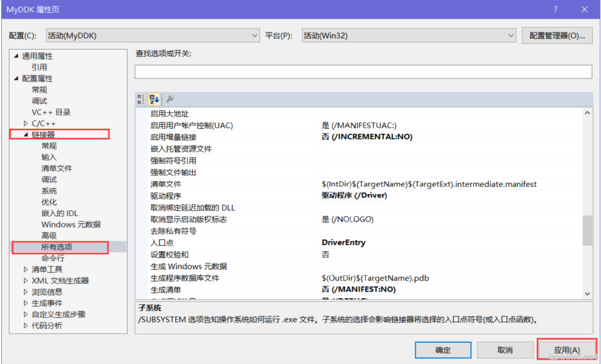
Task: Select 调试 under 链接器
Action: tap(49, 180)
